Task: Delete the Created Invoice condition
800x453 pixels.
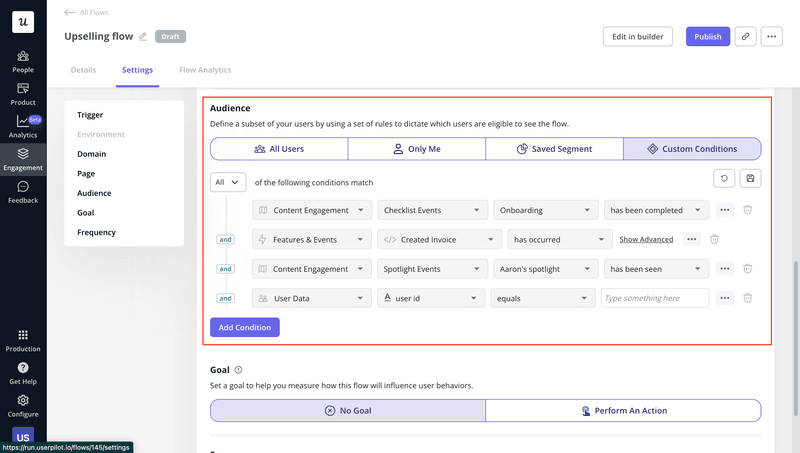Action: click(714, 239)
